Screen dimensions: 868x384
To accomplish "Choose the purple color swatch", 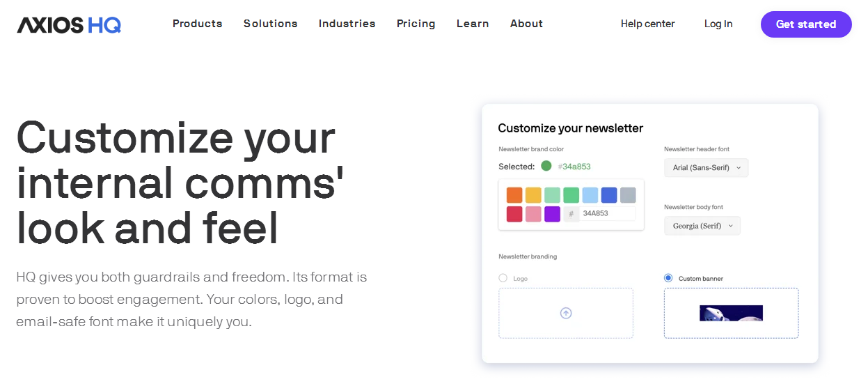I will tap(552, 214).
